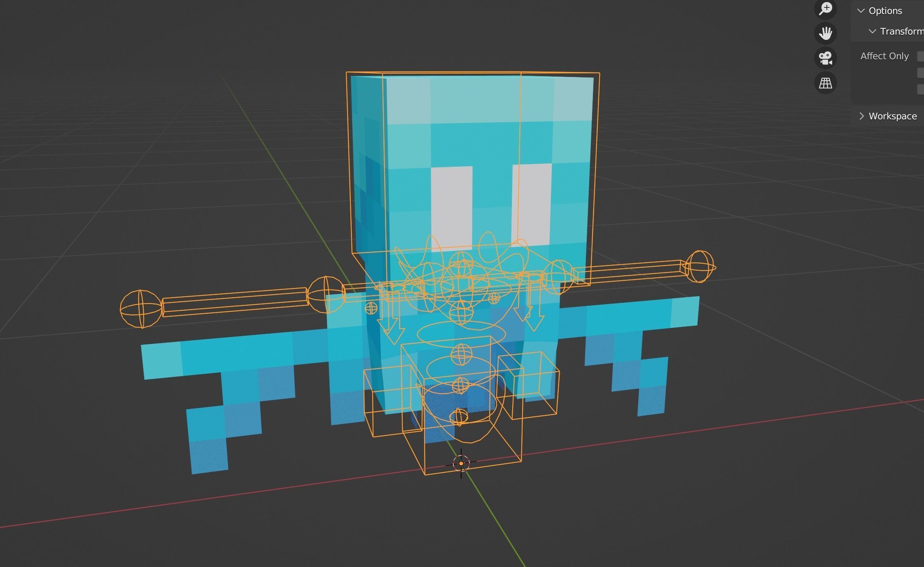Tick the checkbox beside Affect Only
The height and width of the screenshot is (567, 924).
coord(921,56)
